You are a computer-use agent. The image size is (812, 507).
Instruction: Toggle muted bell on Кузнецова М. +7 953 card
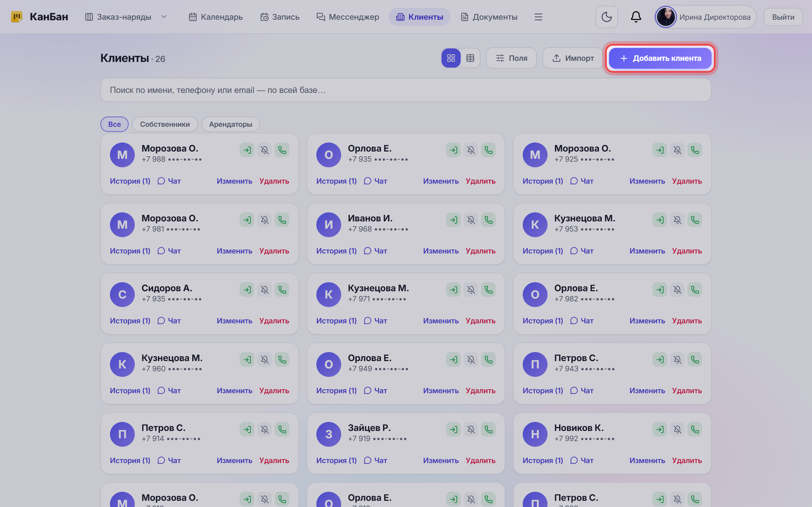point(677,220)
